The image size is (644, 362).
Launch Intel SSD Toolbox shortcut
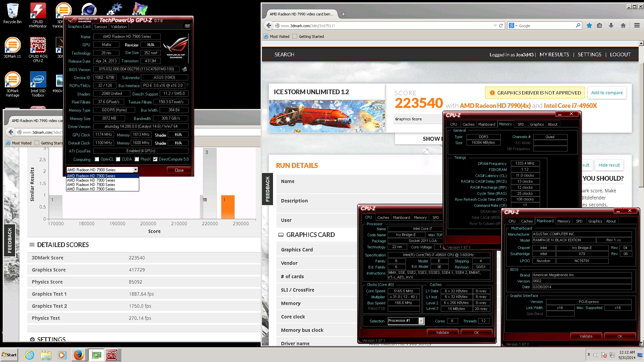click(x=38, y=84)
